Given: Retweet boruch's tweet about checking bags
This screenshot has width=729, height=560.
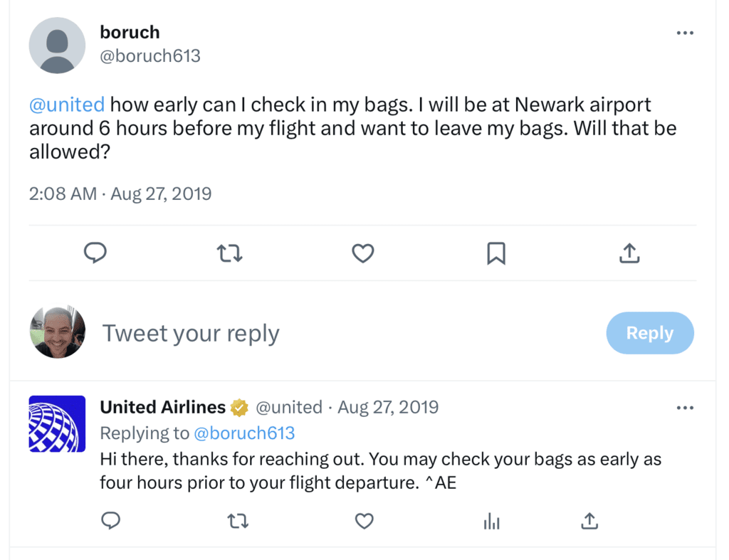Looking at the screenshot, I should coord(229,253).
